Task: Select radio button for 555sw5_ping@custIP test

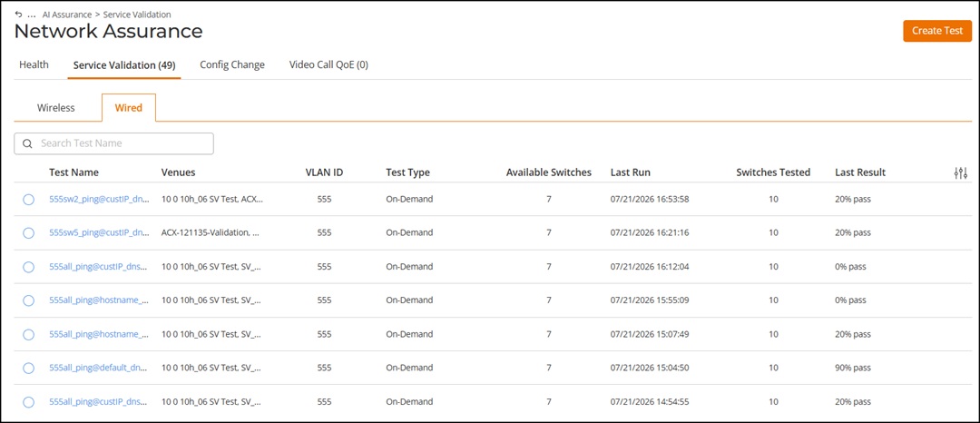Action: click(x=28, y=233)
